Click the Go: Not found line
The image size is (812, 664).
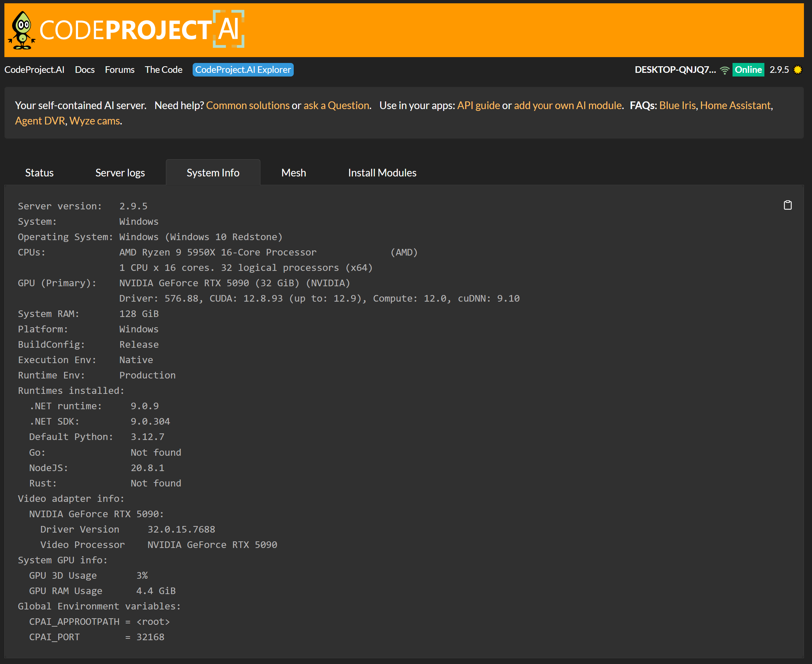pos(105,452)
